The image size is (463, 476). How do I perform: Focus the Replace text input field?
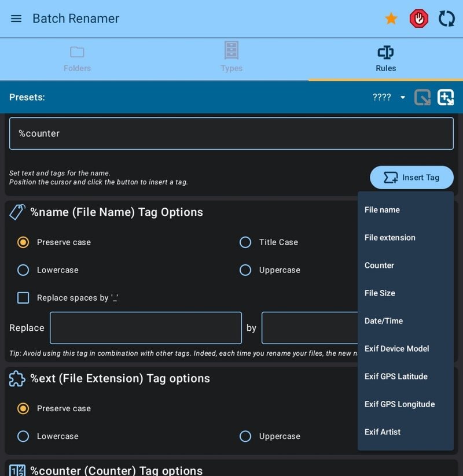[146, 328]
